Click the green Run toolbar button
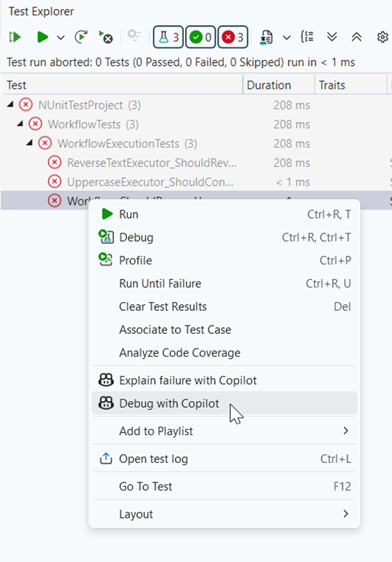Image resolution: width=392 pixels, height=562 pixels. [x=43, y=37]
